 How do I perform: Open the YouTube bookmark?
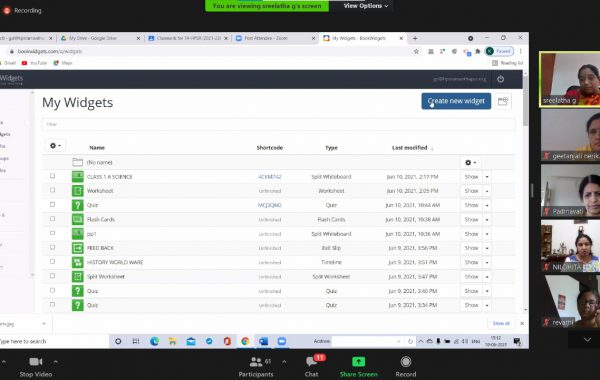(x=34, y=63)
